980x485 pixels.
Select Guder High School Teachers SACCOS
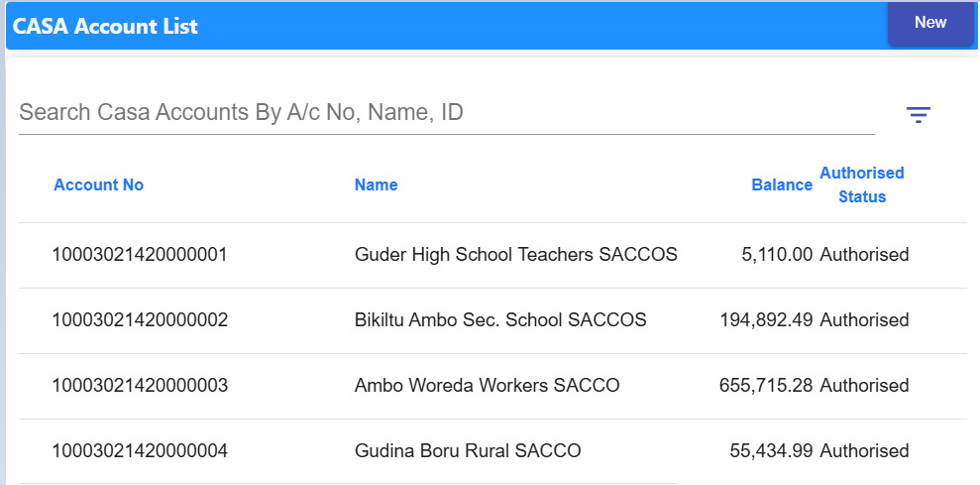pyautogui.click(x=515, y=255)
